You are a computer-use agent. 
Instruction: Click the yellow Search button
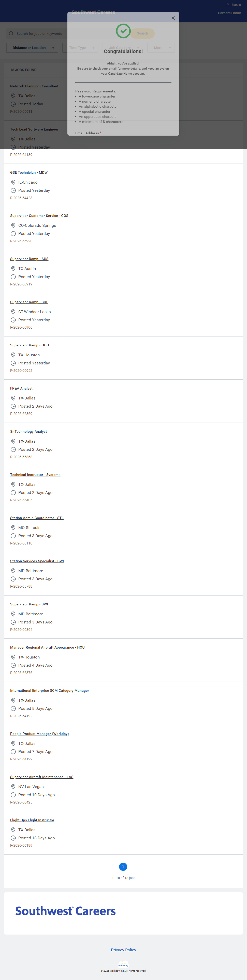pos(142,34)
